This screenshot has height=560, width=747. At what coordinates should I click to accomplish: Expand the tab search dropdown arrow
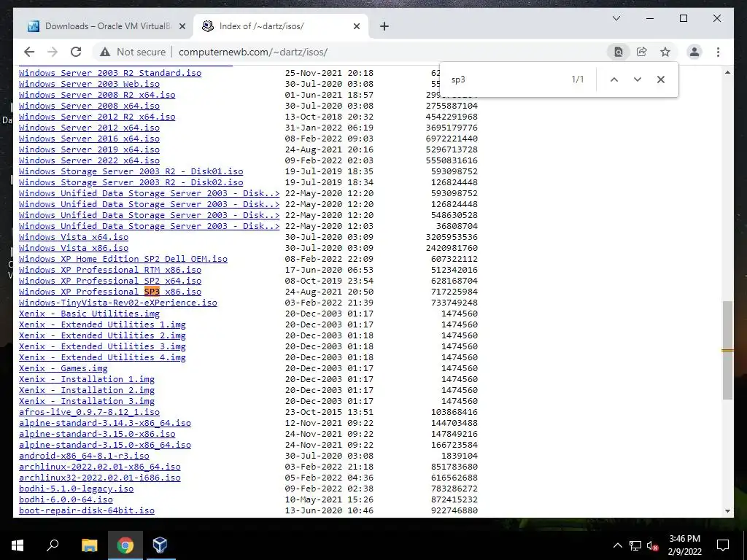(x=616, y=18)
